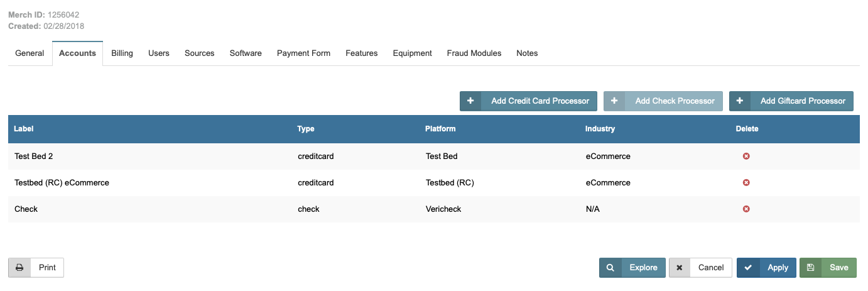Viewport: 868px width, 291px height.
Task: Click the Label column header
Action: (x=24, y=129)
